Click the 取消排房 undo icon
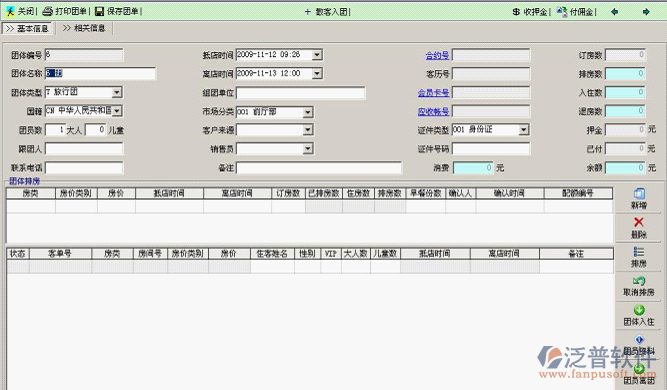667x390 pixels. tap(639, 281)
